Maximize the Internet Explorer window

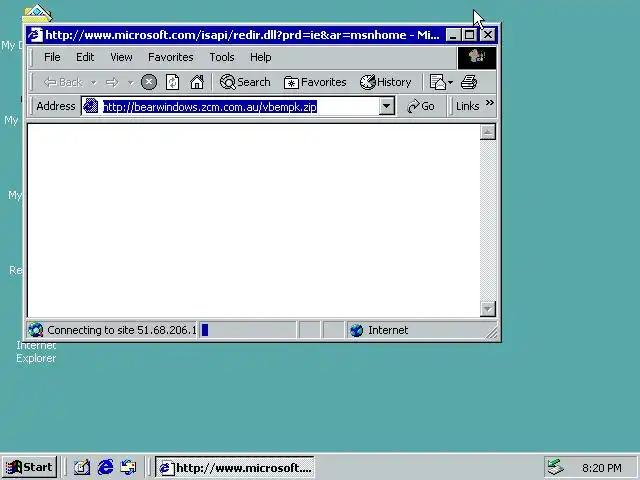tap(469, 36)
